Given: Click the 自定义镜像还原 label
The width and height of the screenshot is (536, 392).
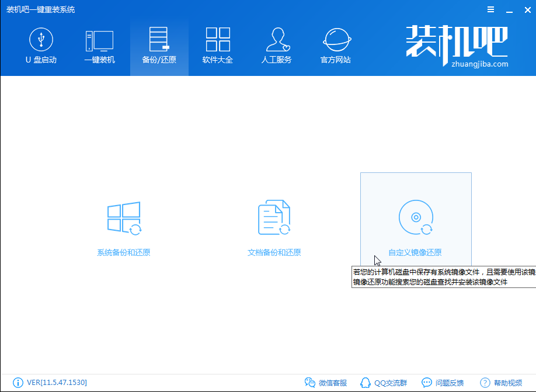Looking at the screenshot, I should pyautogui.click(x=415, y=252).
